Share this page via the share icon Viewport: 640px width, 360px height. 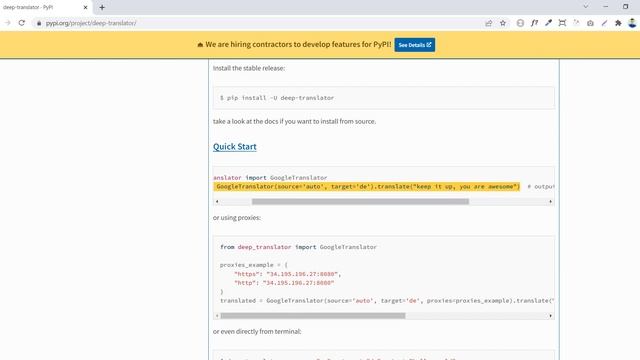click(x=489, y=23)
